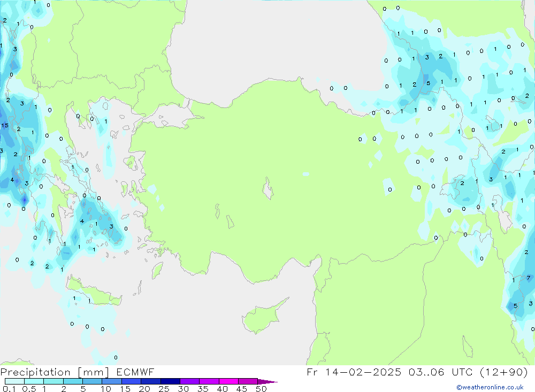Click the island of Crete on map
This screenshot has height=392, width=535.
point(94,294)
